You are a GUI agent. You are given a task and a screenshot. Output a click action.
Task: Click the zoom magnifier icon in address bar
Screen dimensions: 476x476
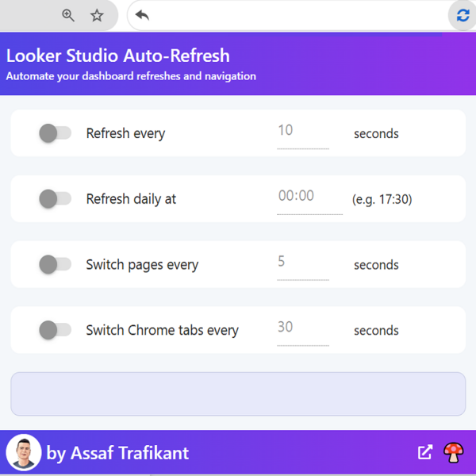(x=68, y=15)
